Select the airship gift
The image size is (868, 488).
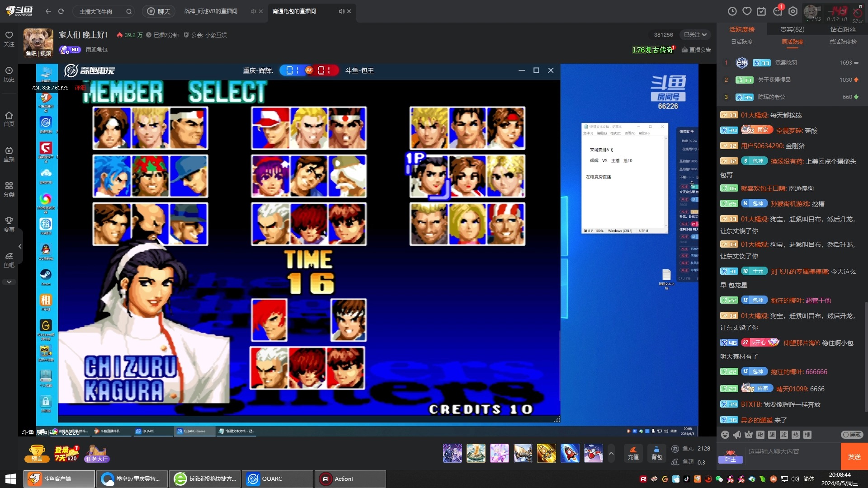(x=523, y=453)
